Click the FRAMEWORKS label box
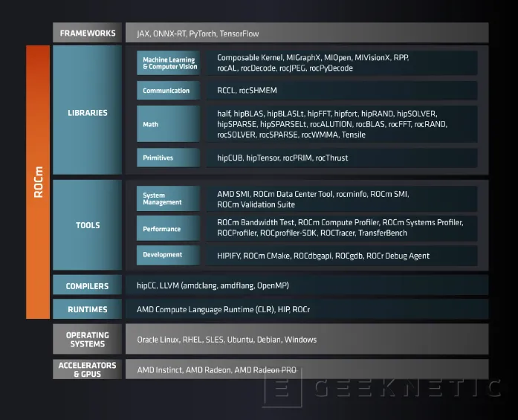This screenshot has width=518, height=420. pos(87,33)
